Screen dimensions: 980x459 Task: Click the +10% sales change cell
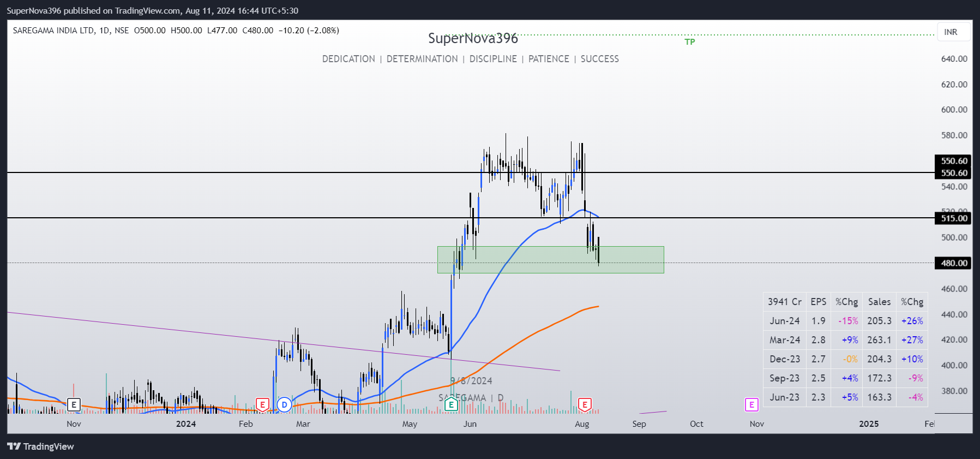[912, 359]
